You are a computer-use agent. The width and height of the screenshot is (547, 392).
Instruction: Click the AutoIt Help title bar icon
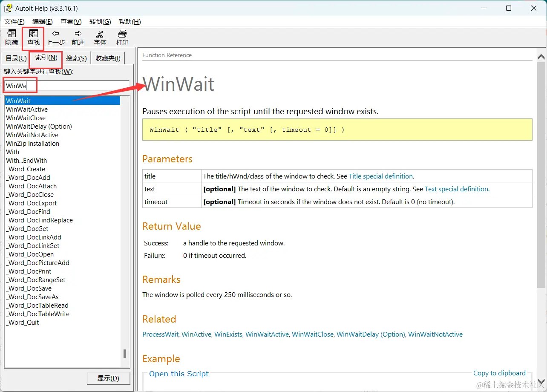pos(8,8)
